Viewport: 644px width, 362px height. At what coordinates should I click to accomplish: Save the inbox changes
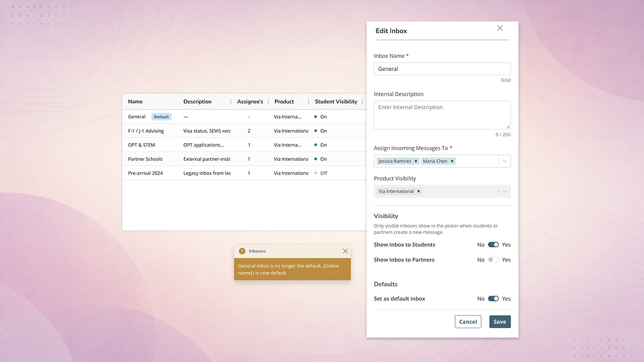[500, 322]
